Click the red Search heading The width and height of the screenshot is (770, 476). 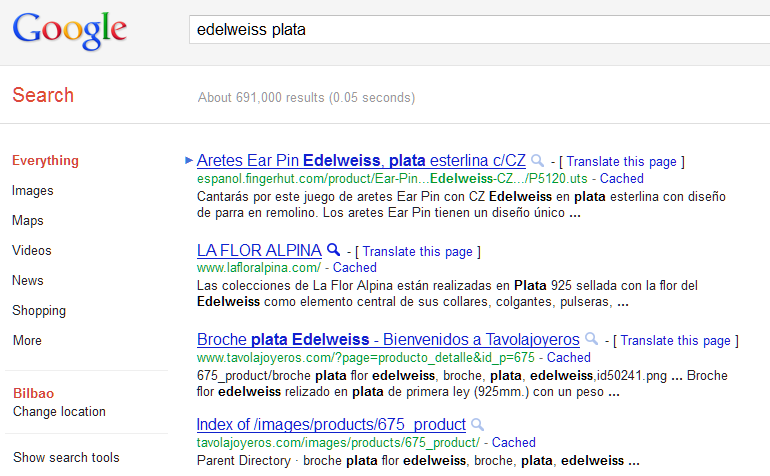(43, 95)
